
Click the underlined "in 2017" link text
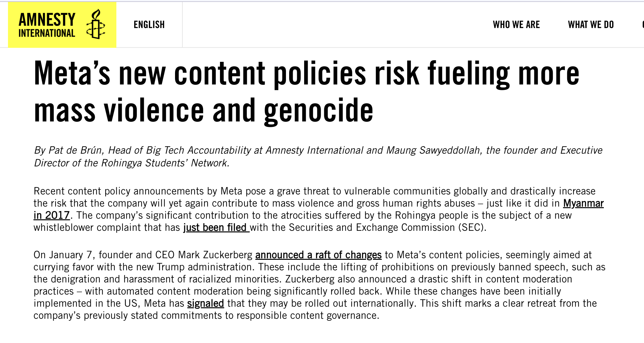[x=52, y=215]
